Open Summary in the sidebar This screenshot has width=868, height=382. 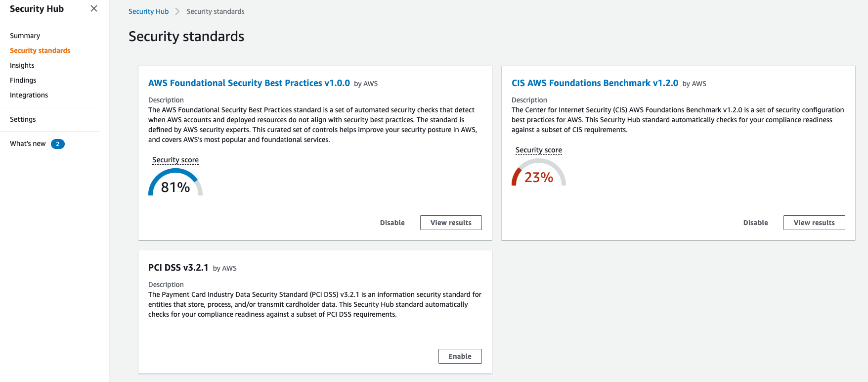pyautogui.click(x=25, y=36)
